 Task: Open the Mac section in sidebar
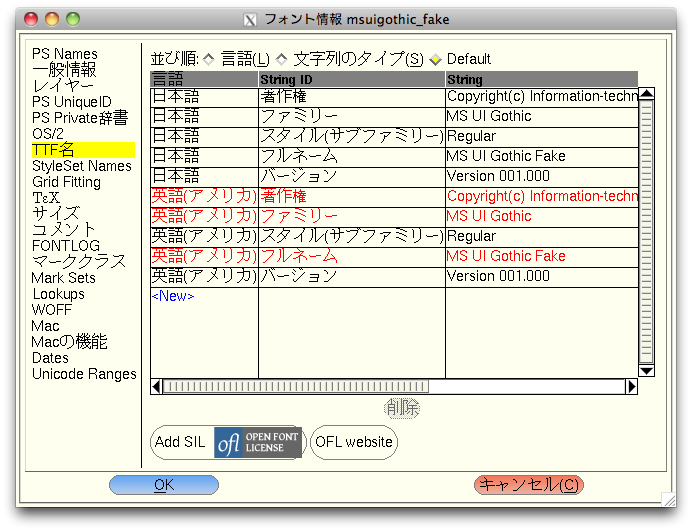[x=45, y=326]
